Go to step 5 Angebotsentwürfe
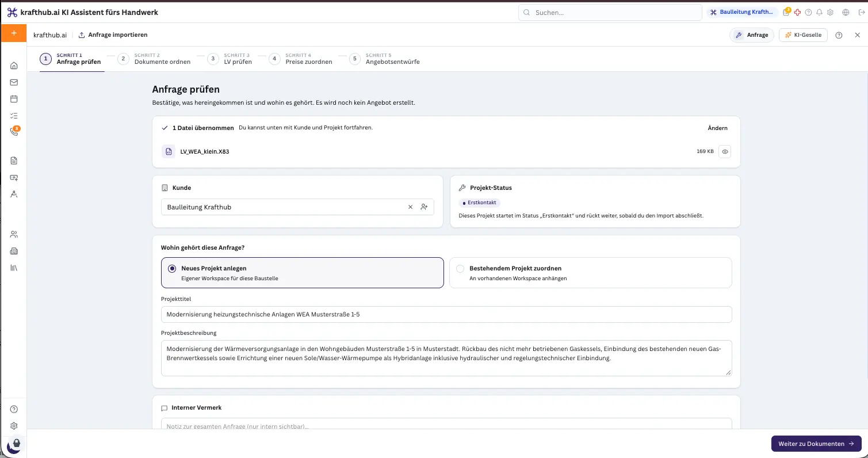The height and width of the screenshot is (458, 868). (x=385, y=59)
